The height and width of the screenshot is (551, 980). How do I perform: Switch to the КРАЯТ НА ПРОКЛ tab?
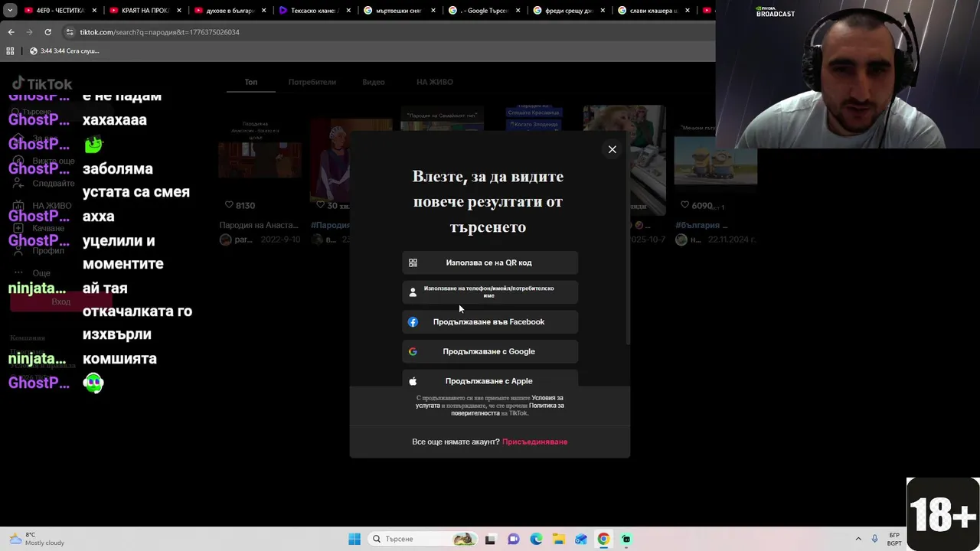[145, 11]
